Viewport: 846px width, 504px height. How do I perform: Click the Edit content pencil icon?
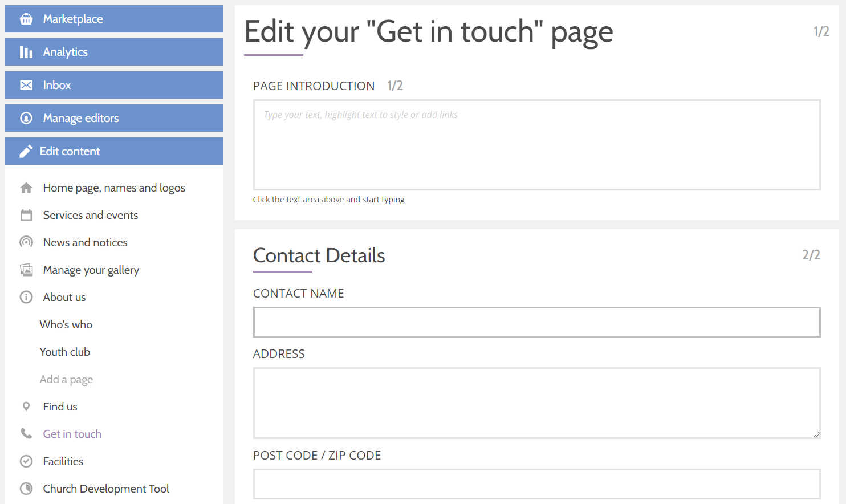point(26,151)
